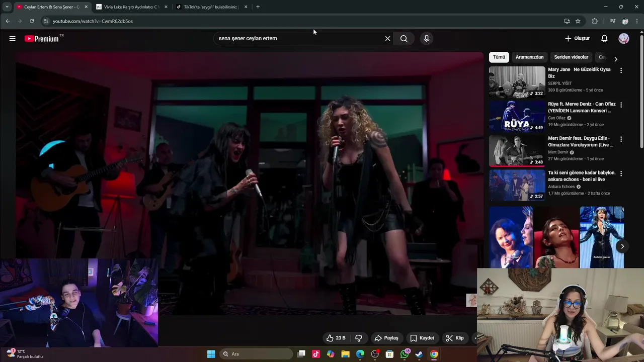
Task: Select the Seriden videolar filter chip
Action: pyautogui.click(x=571, y=57)
